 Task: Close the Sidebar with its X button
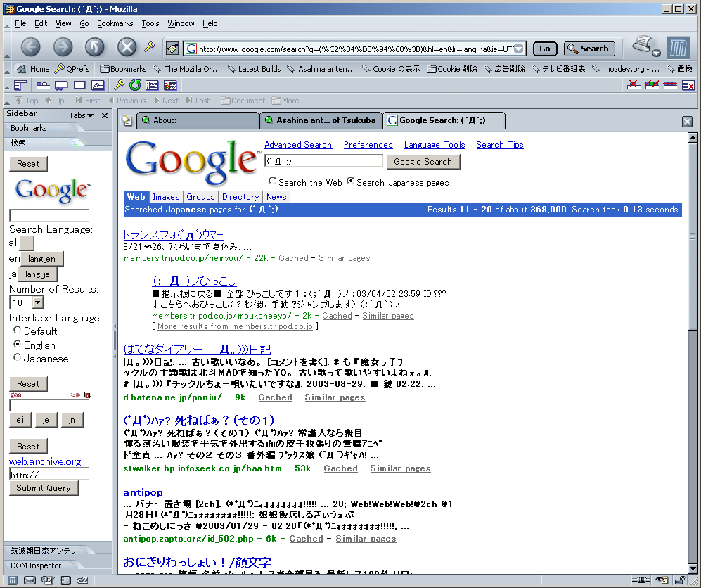click(x=105, y=116)
